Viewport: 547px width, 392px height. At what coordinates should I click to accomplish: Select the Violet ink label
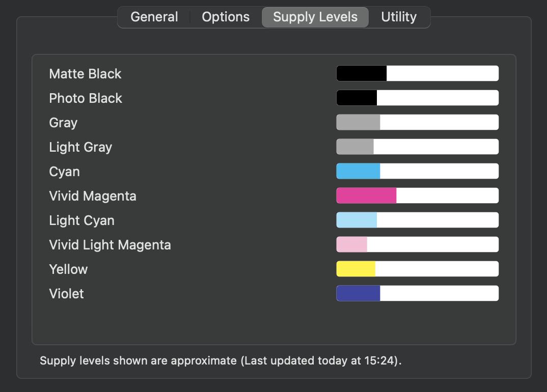(x=66, y=294)
